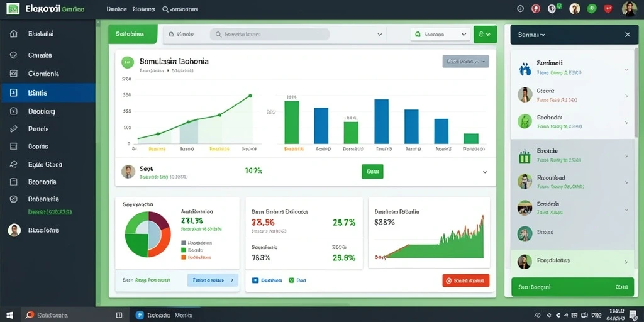Toggle the green checkbox below the stats card
This screenshot has height=322, width=644.
pos(291,280)
